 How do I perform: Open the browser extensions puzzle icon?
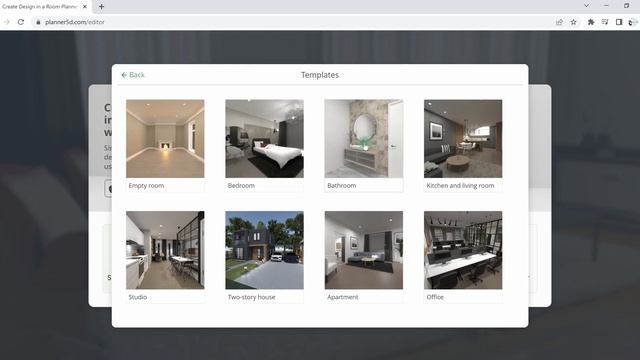pyautogui.click(x=591, y=22)
